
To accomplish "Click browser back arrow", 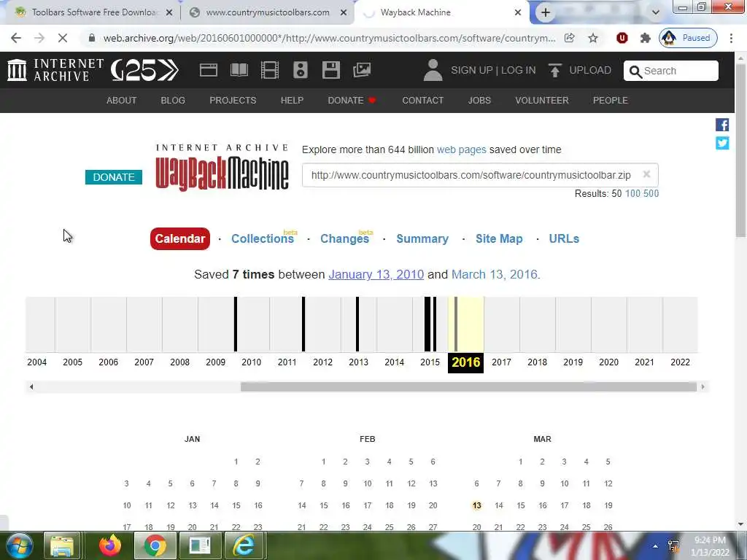I will pos(16,38).
